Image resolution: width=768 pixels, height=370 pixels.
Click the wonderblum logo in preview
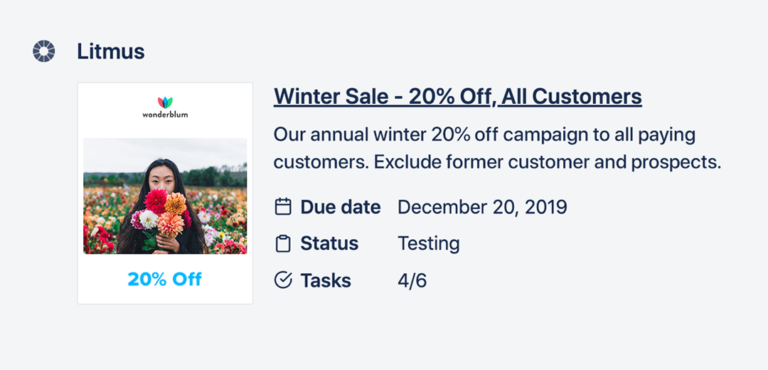pos(165,107)
